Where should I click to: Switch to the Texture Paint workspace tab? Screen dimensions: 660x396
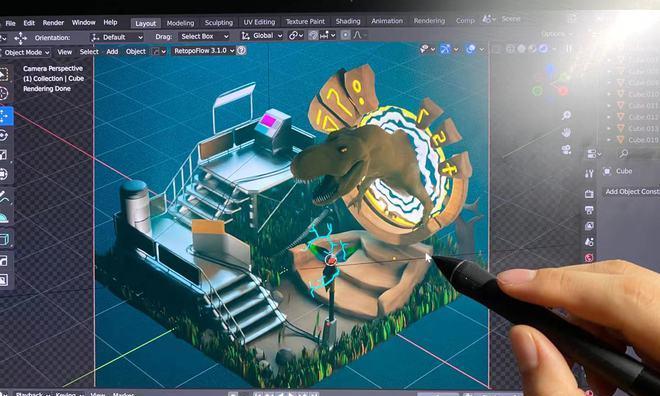(x=305, y=21)
